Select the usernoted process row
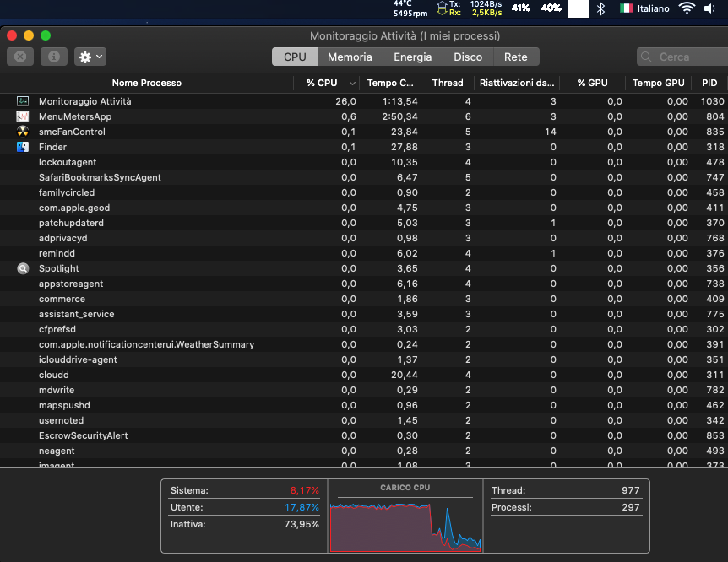 (x=364, y=420)
